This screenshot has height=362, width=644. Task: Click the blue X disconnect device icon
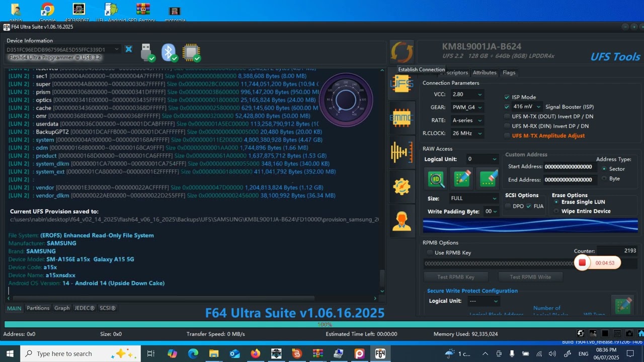tap(129, 49)
